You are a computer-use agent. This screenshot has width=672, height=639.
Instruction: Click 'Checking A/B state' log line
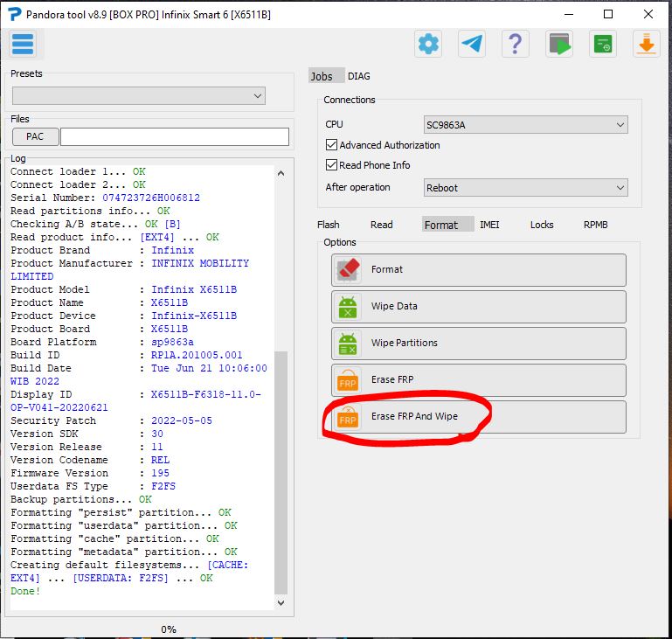(95, 224)
